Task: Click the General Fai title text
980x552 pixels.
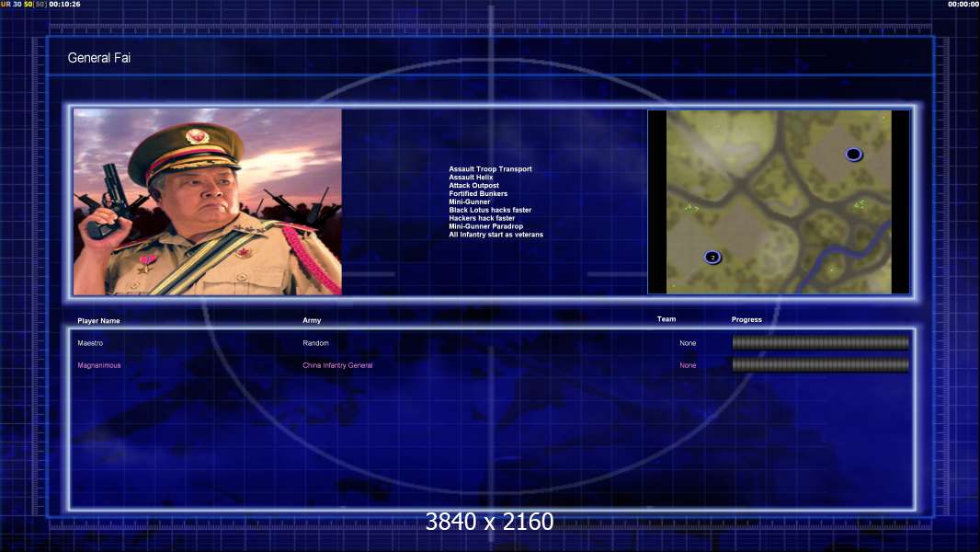Action: pos(98,58)
